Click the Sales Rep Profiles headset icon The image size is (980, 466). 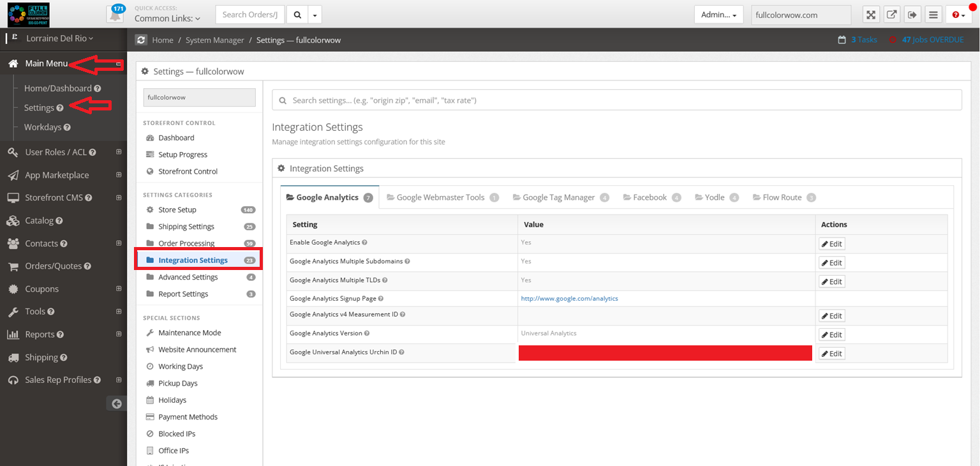coord(13,380)
